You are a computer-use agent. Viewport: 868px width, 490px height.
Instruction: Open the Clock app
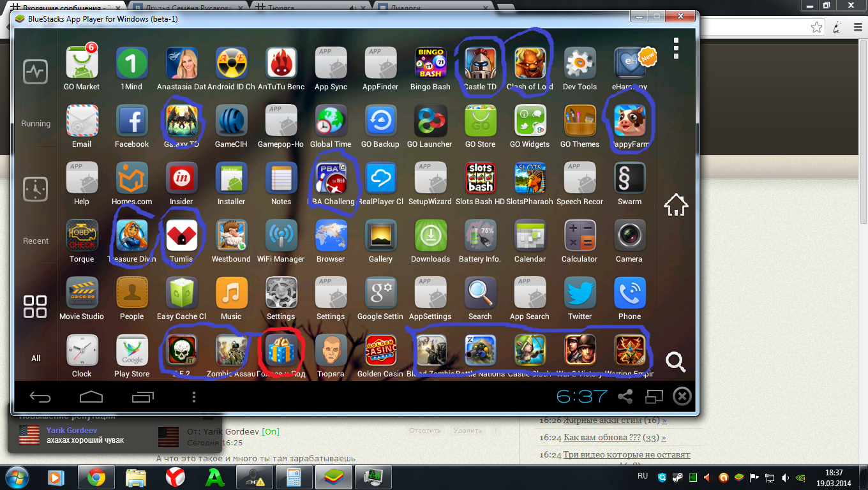coord(82,350)
